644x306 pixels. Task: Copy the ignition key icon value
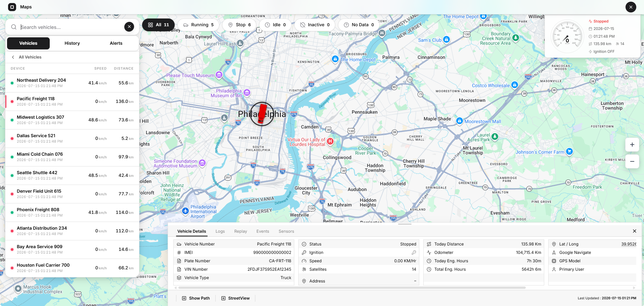[x=414, y=253]
